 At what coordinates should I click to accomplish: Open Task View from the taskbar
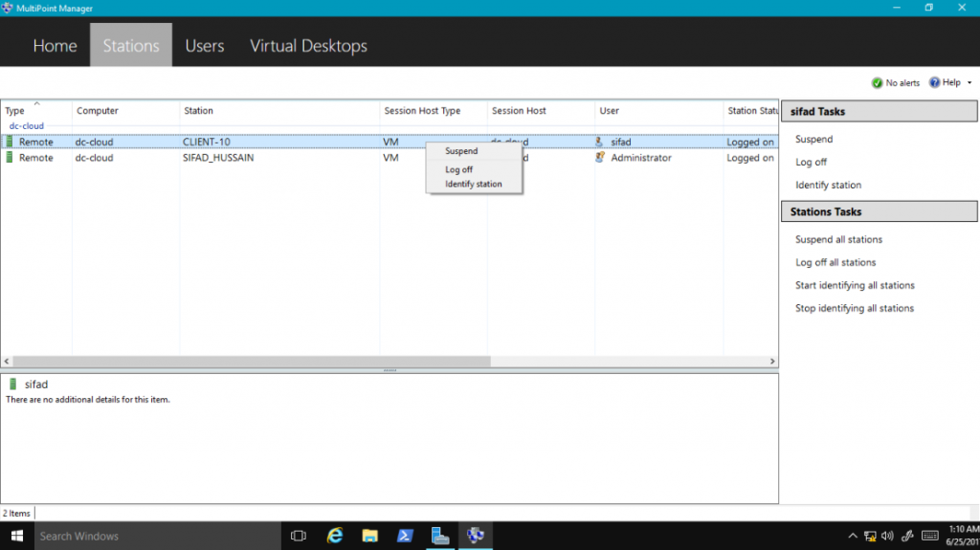pos(299,536)
